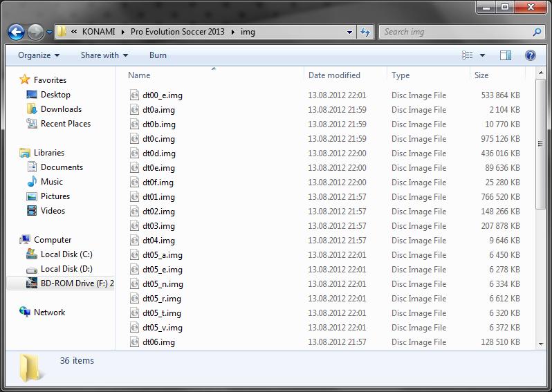Click the img breadcrumb segment
The width and height of the screenshot is (552, 392).
pos(248,32)
